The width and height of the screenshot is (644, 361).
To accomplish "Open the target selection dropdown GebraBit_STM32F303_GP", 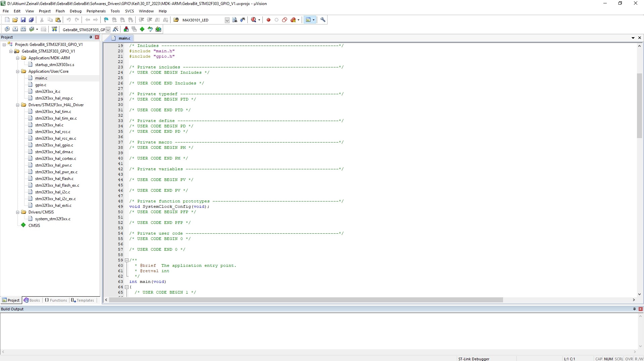I will pos(108,29).
